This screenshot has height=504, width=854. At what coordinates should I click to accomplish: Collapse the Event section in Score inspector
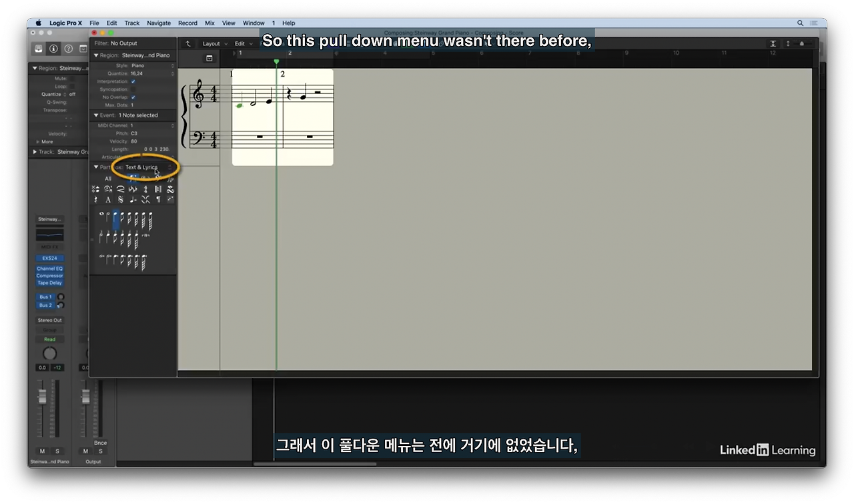pyautogui.click(x=96, y=115)
